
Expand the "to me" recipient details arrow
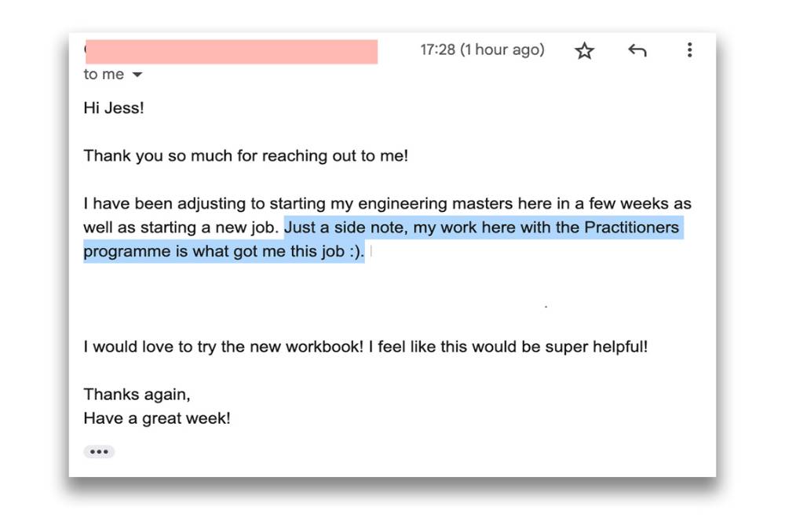click(x=137, y=75)
